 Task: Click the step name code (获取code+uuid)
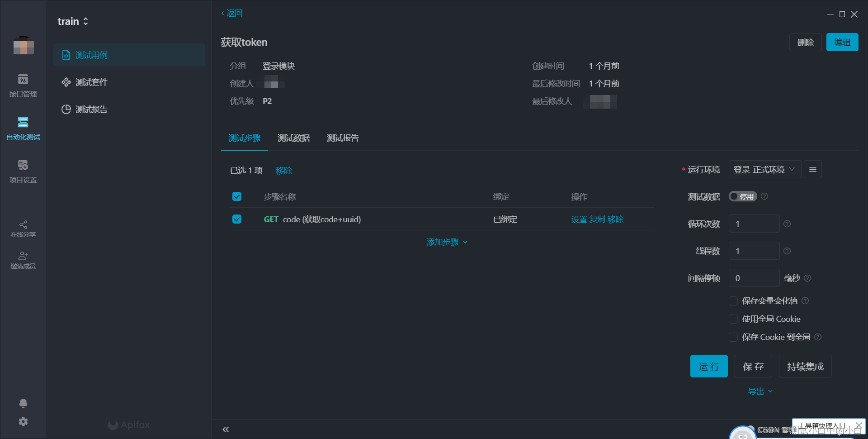322,219
